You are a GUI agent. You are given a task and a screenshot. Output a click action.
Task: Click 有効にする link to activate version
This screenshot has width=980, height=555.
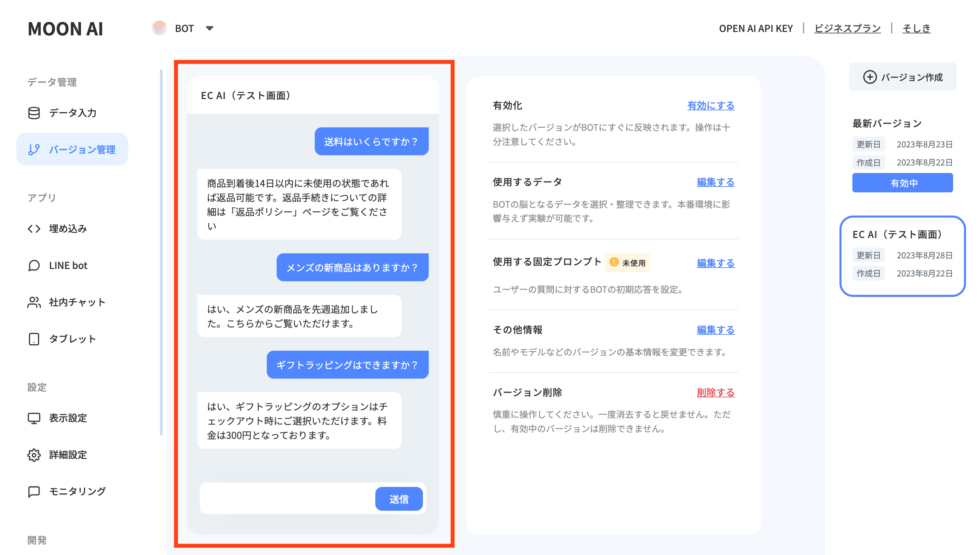point(710,106)
